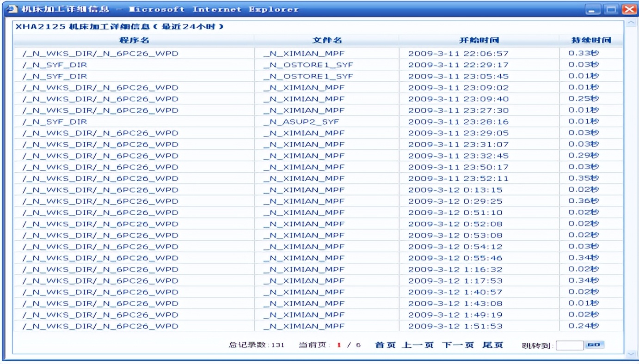Click duration 0.36秒 in the 0:29:25 row
639x364 pixels.
[x=584, y=201]
